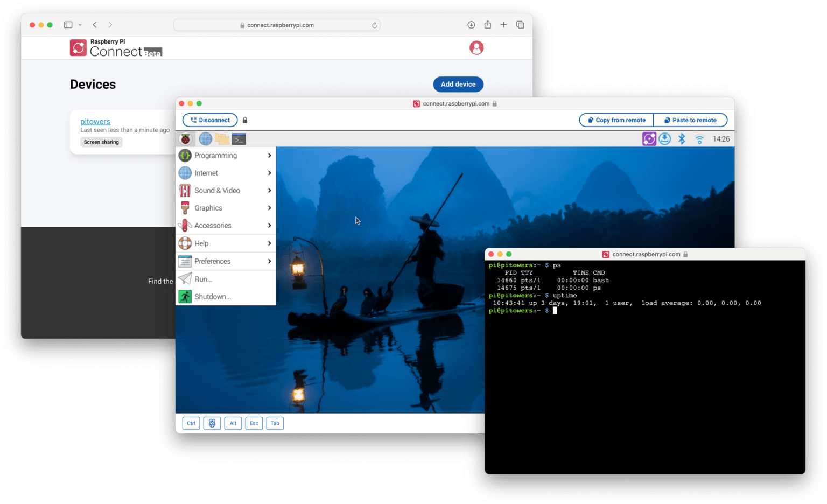Click the Tab key button
The image size is (827, 504).
[x=275, y=423]
